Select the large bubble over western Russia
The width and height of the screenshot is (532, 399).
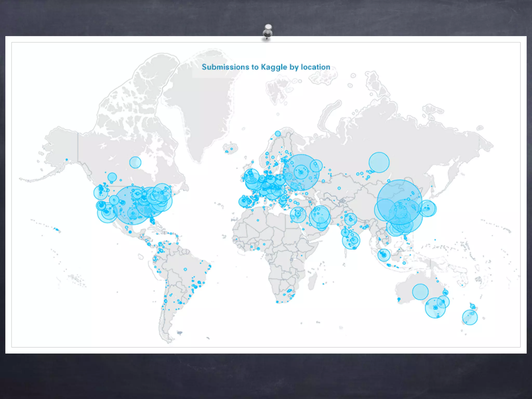[301, 172]
